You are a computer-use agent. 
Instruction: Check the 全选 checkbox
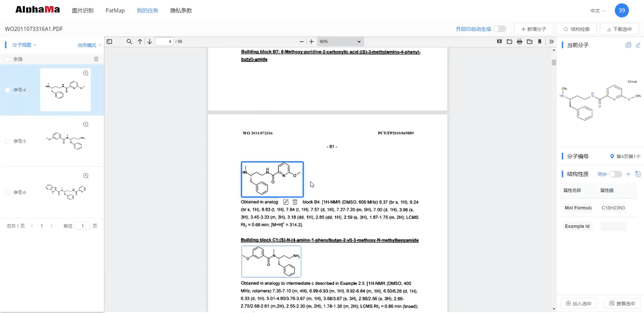pos(7,59)
